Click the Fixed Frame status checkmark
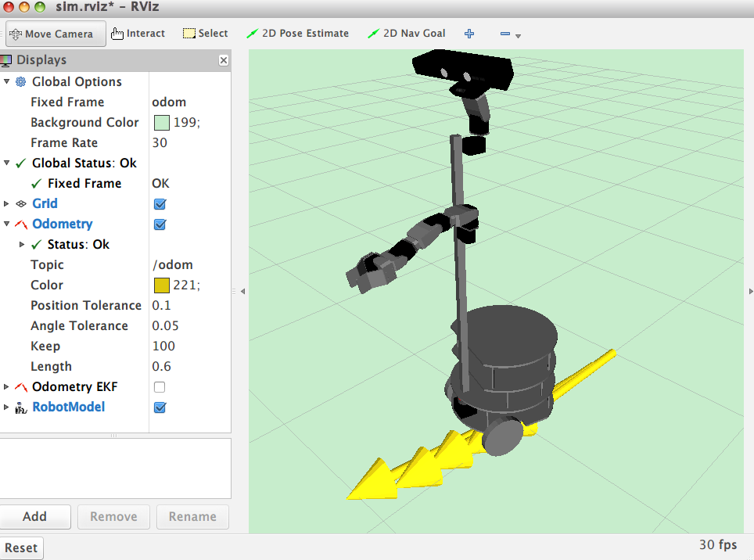 36,184
